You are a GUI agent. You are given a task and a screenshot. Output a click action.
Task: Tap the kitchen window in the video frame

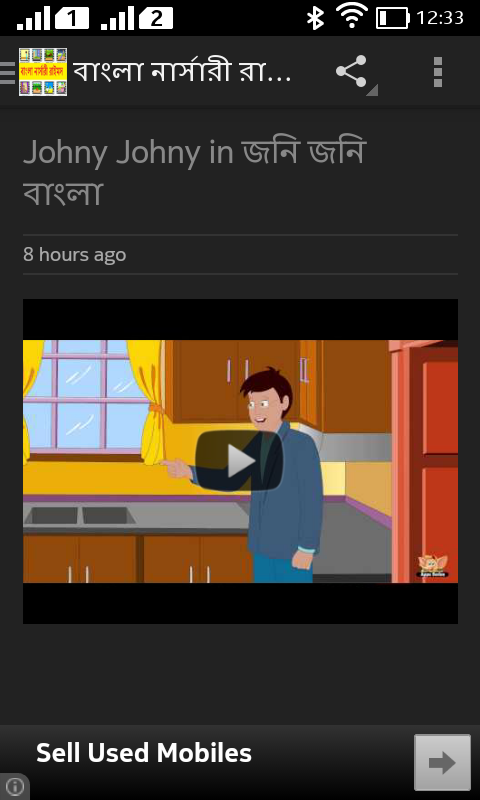click(88, 396)
